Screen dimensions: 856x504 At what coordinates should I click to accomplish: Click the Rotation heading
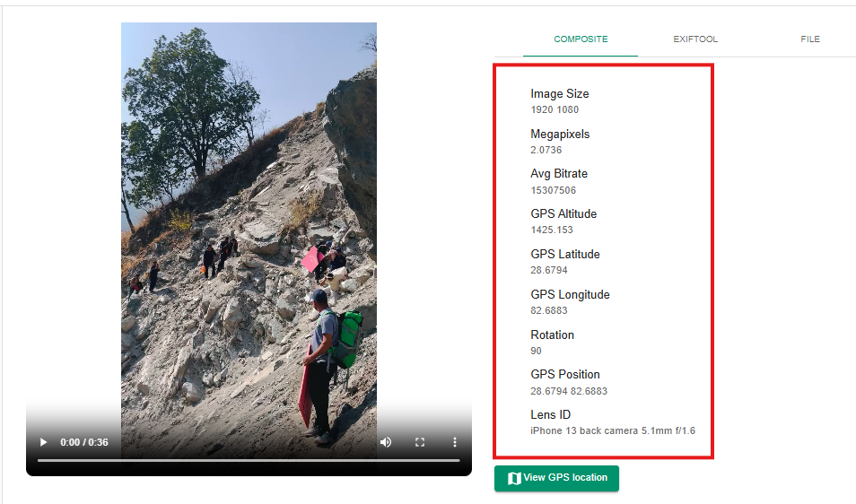[552, 335]
